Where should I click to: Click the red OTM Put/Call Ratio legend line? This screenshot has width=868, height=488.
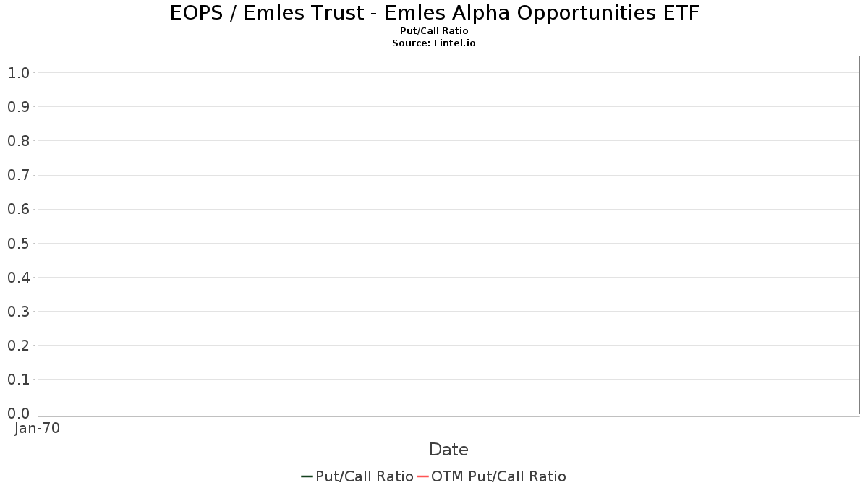pyautogui.click(x=423, y=476)
